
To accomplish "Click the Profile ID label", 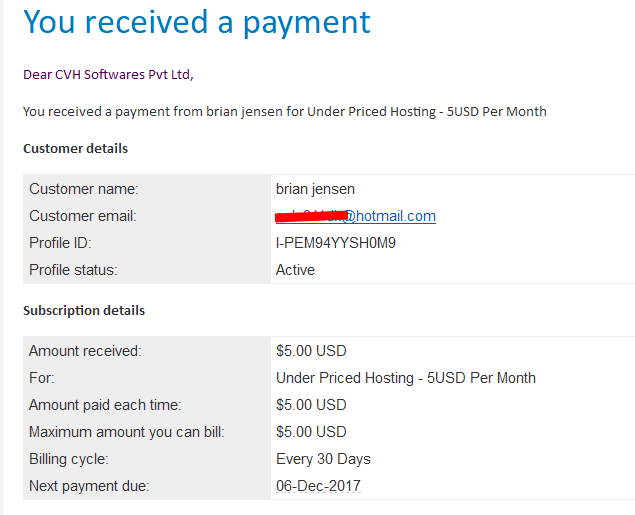I will (60, 243).
